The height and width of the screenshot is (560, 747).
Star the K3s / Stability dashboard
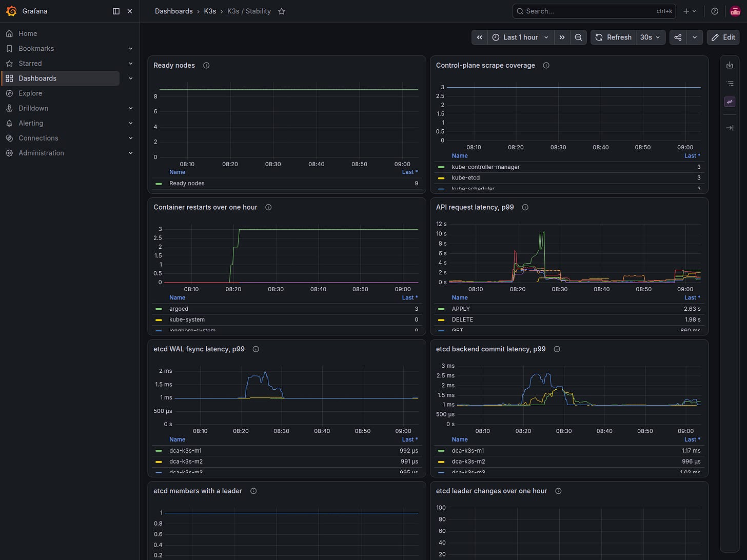point(281,11)
